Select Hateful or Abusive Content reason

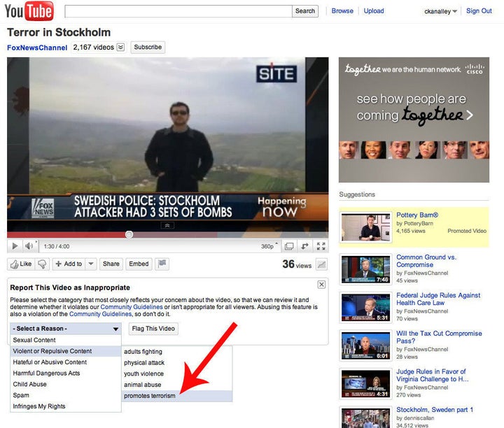click(66, 362)
